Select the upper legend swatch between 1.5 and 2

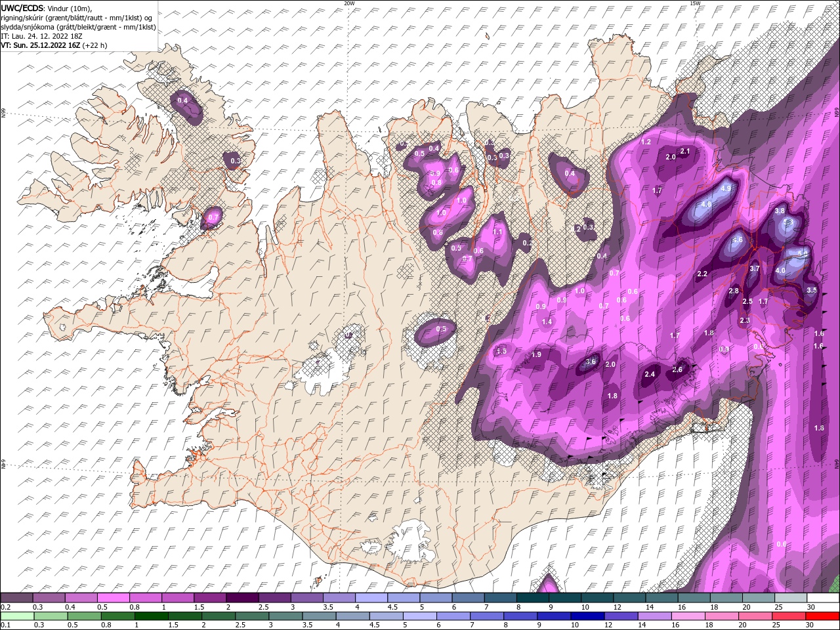(210, 598)
